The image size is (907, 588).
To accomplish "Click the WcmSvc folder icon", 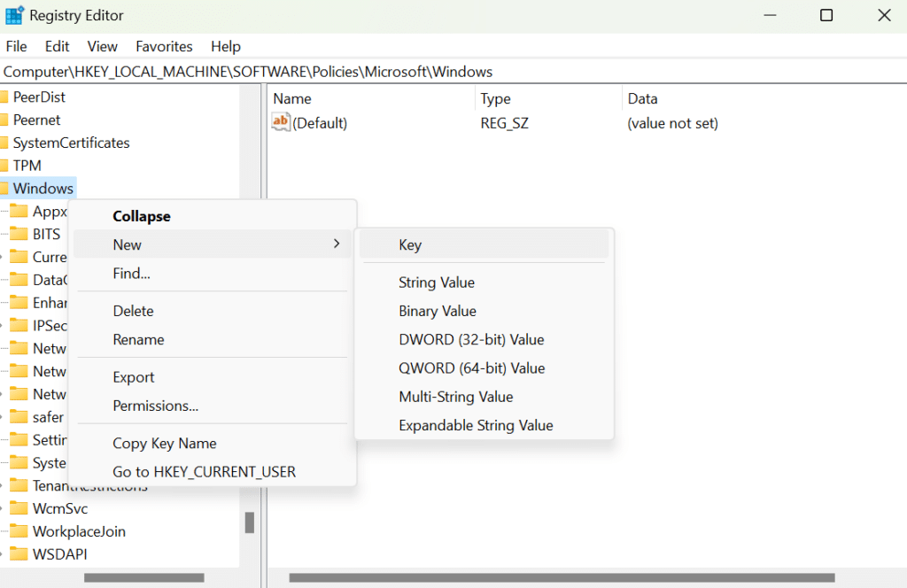I will click(19, 508).
